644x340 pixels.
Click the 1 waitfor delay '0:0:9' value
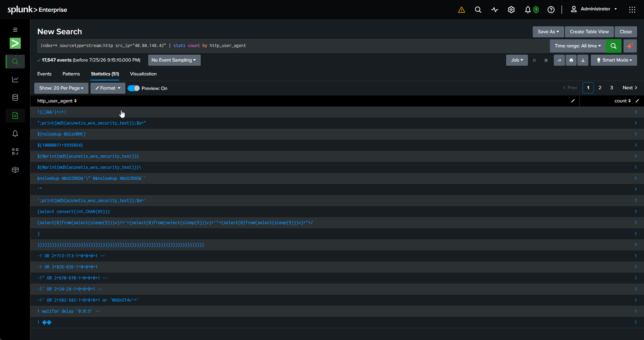click(69, 311)
